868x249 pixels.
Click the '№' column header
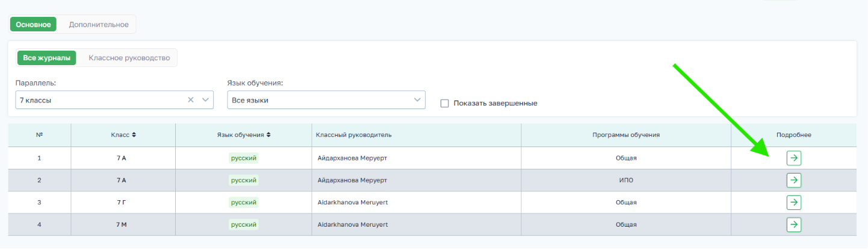click(x=39, y=134)
